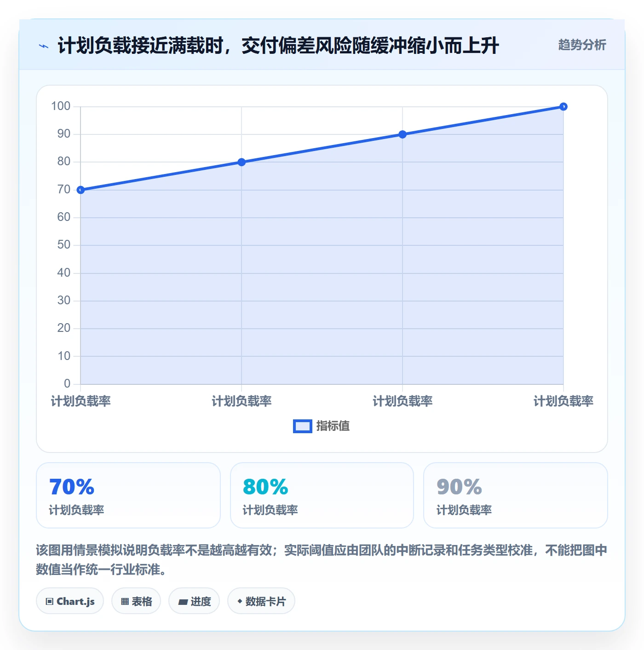Click the lightning bolt icon beside the title
This screenshot has width=644, height=650.
point(44,46)
